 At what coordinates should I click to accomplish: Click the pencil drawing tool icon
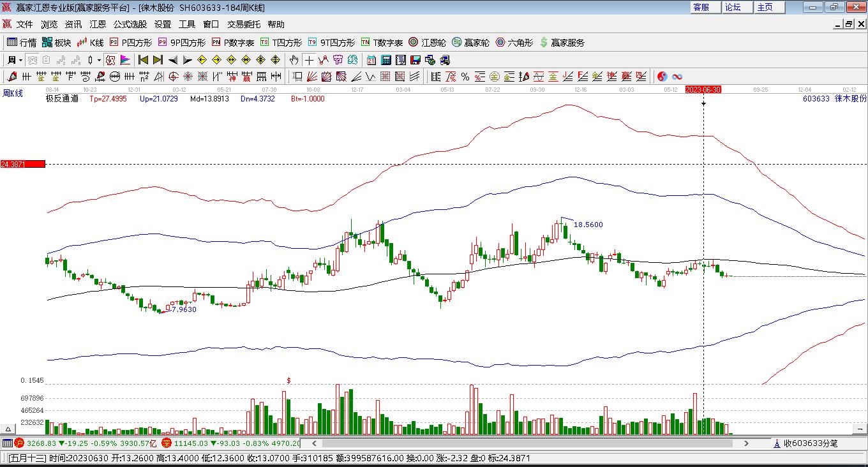[11, 77]
